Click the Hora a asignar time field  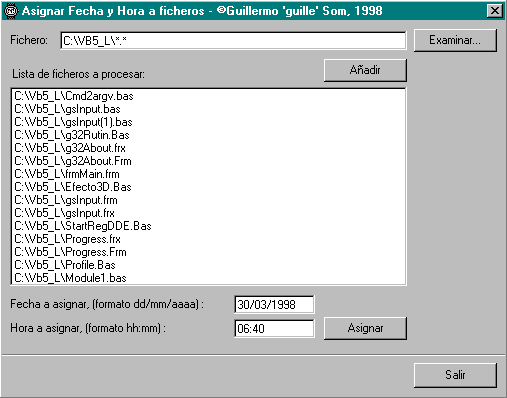click(274, 328)
